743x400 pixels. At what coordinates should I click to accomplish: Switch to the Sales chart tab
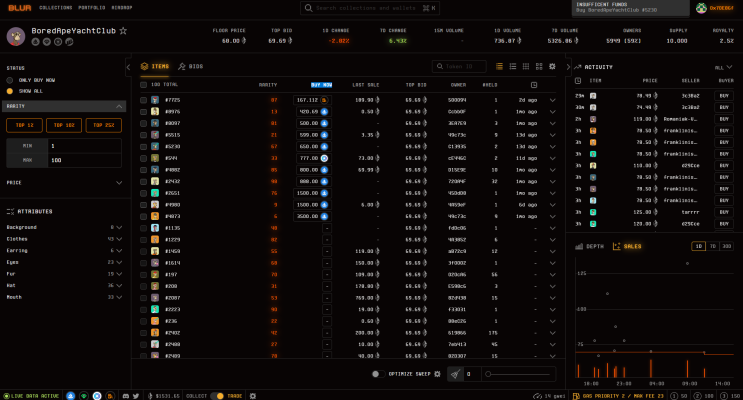(x=627, y=246)
